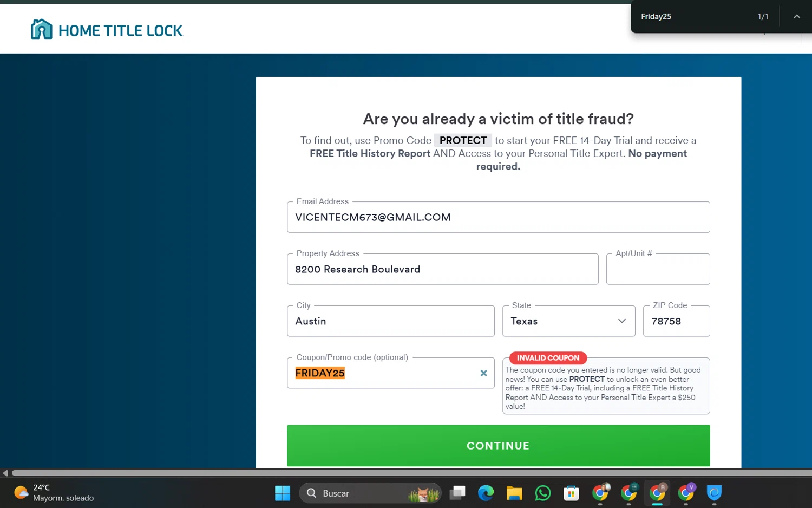Open the weather widget showing 24°C
Image resolution: width=812 pixels, height=508 pixels.
(x=53, y=493)
